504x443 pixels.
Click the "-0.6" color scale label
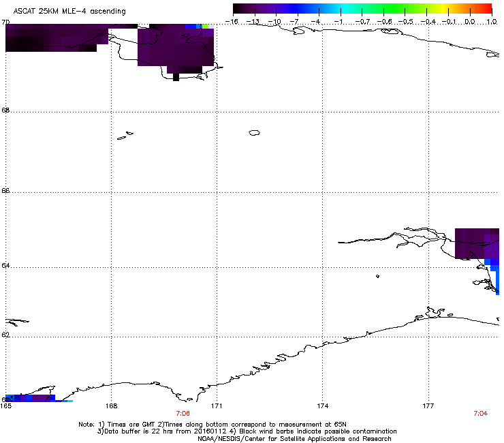[384, 22]
